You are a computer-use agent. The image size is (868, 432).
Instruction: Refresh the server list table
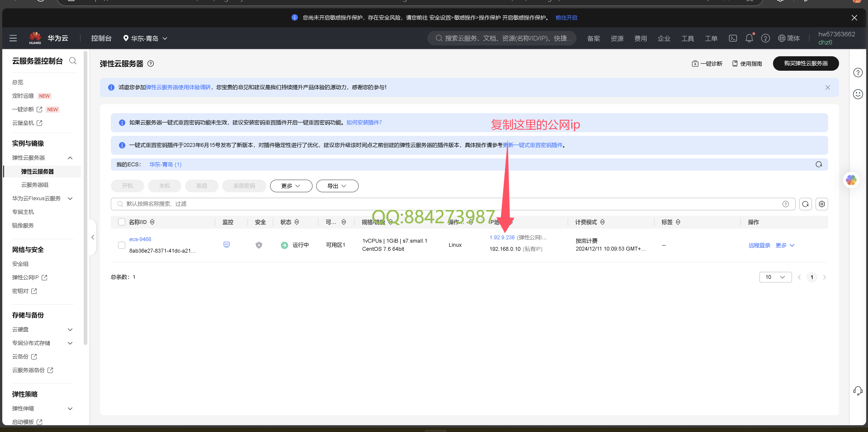pyautogui.click(x=805, y=204)
